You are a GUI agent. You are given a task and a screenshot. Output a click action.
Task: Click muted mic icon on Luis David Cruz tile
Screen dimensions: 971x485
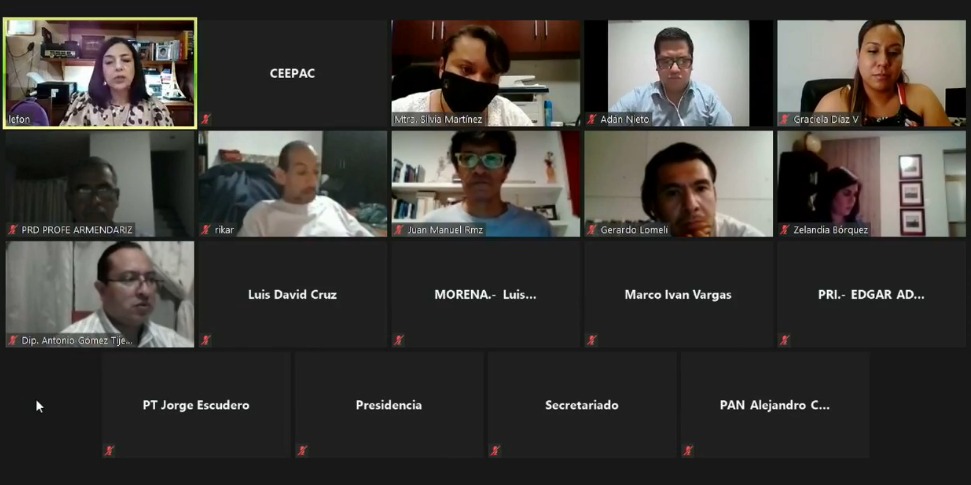click(206, 340)
